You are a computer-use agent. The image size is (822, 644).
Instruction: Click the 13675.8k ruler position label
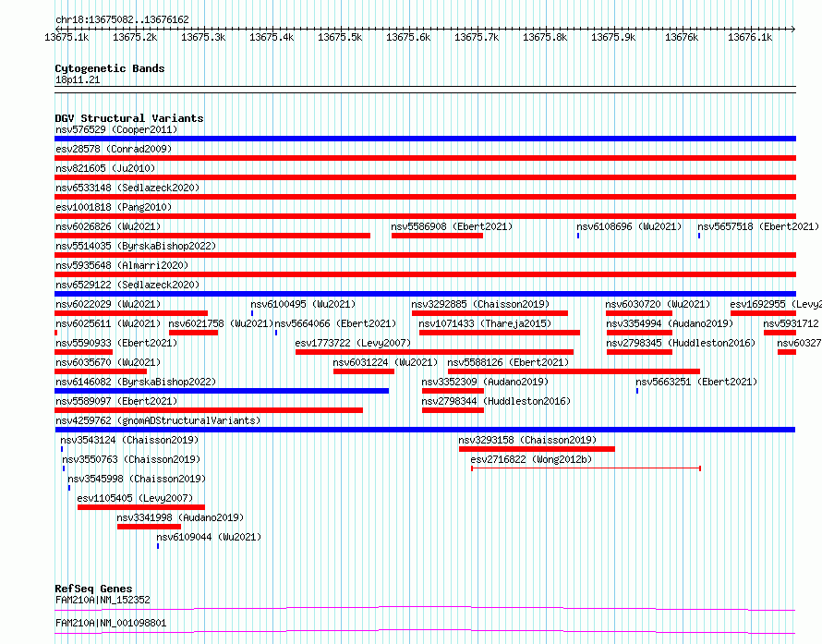click(545, 37)
